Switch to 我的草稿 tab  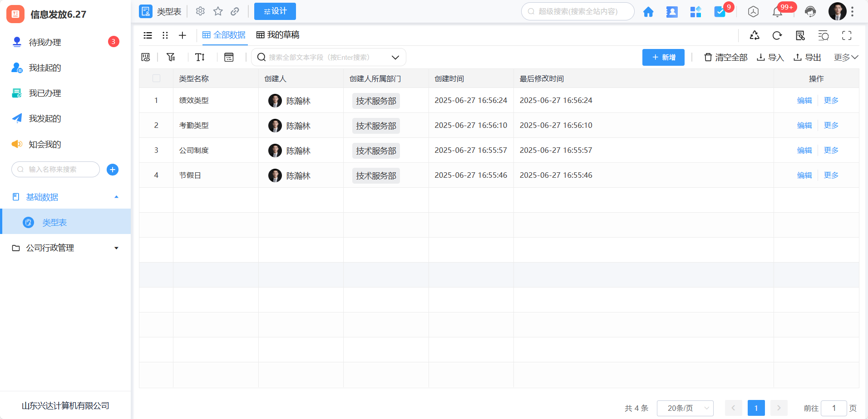click(278, 35)
